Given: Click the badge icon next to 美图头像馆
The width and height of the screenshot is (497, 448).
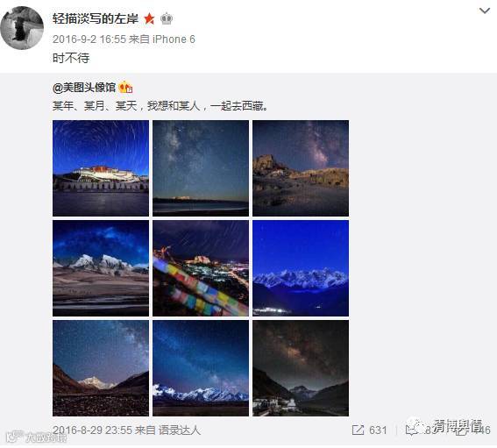Looking at the screenshot, I should point(125,87).
